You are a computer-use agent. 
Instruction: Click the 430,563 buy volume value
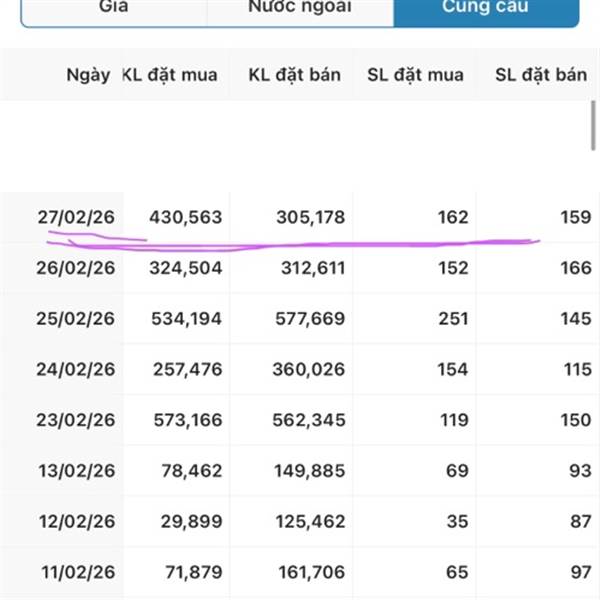pos(185,217)
